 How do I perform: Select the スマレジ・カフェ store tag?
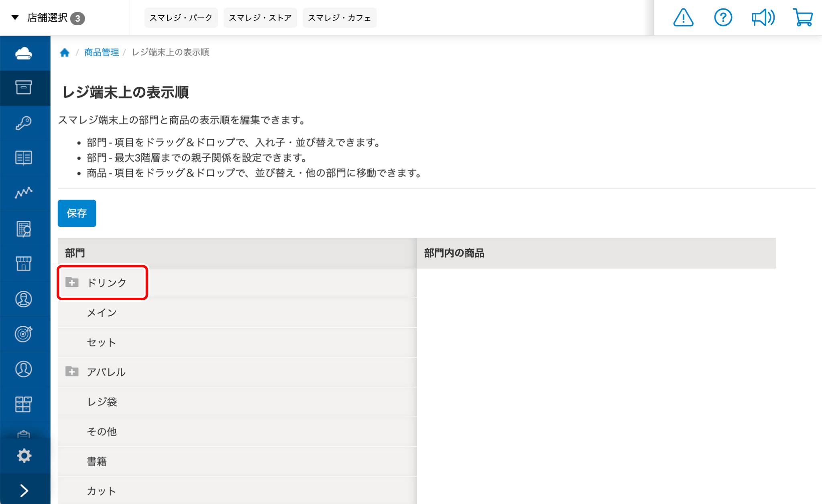(x=339, y=18)
